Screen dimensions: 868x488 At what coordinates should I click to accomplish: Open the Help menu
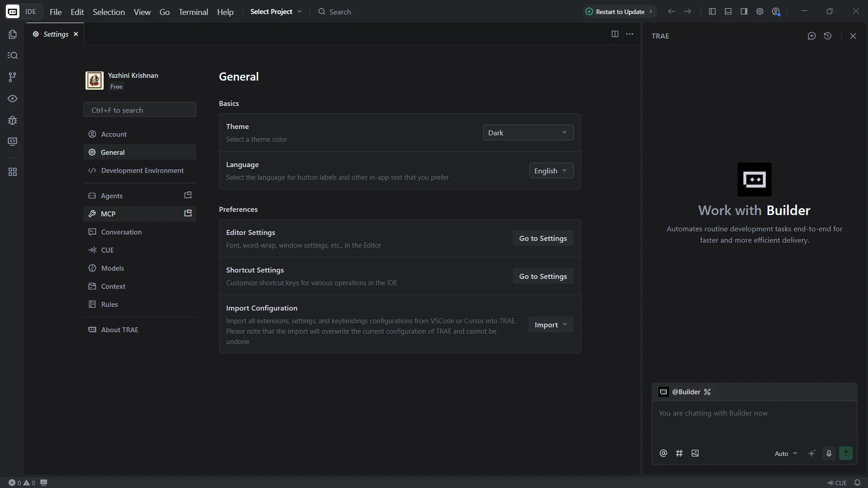(x=225, y=12)
